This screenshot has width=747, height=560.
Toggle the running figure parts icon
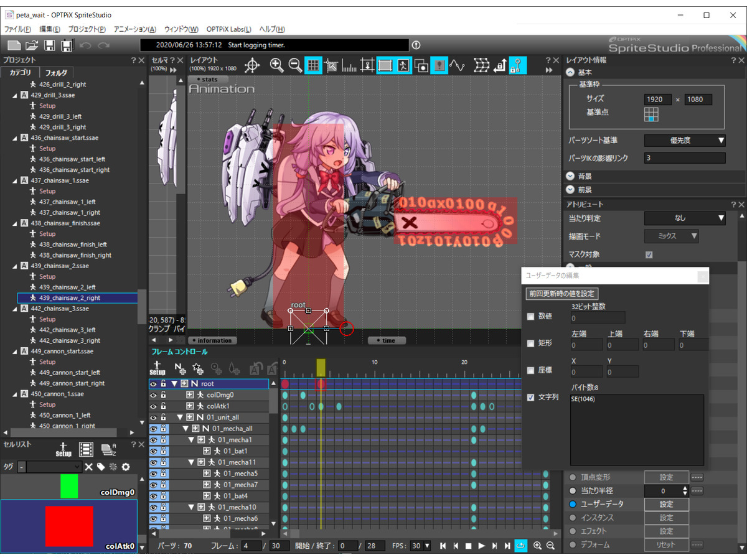[x=403, y=65]
